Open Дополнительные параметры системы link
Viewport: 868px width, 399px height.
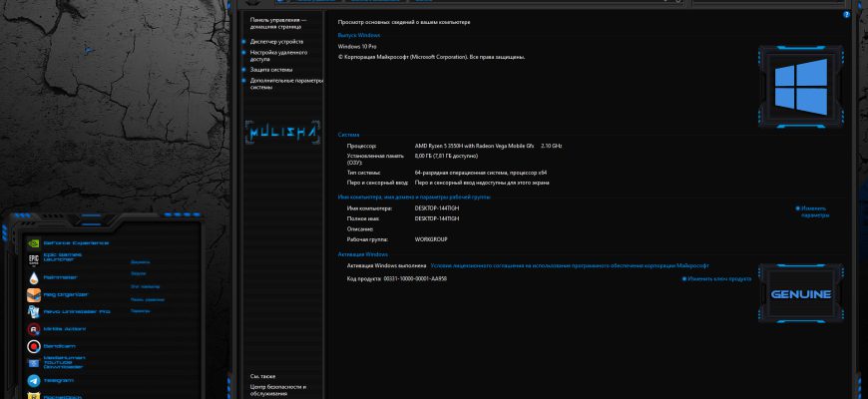[x=286, y=84]
